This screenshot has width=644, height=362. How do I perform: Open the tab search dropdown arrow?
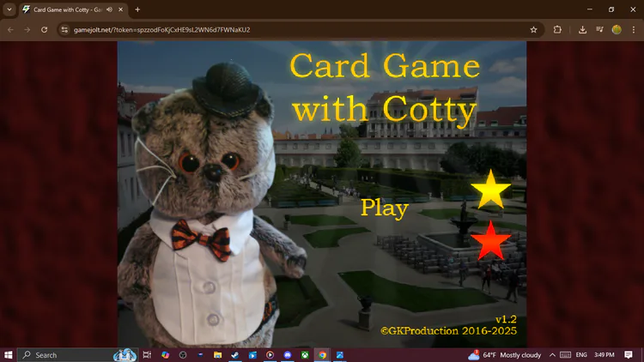[x=9, y=9]
